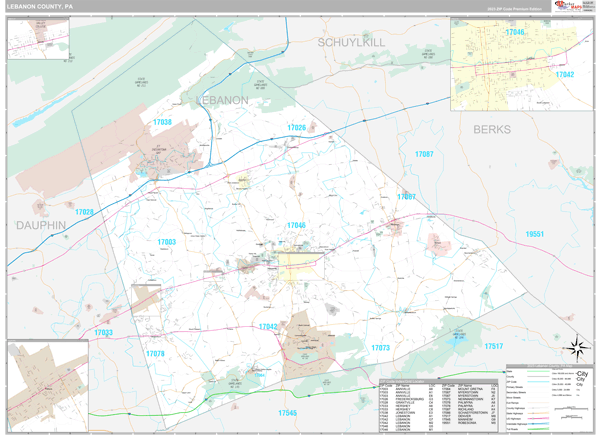Click the Lebanon County, PA title text
The width and height of the screenshot is (600, 435).
coord(40,6)
